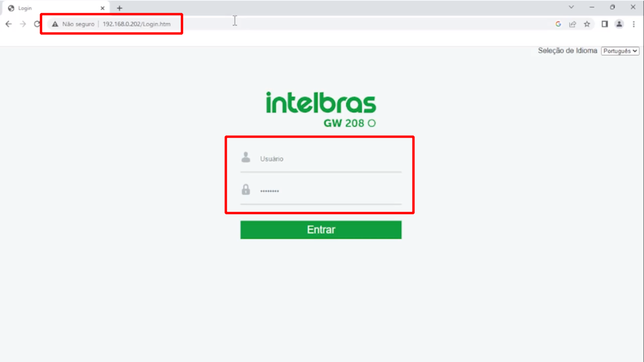Toggle the browser side panel icon
Viewport: 644px width, 362px height.
[x=604, y=24]
